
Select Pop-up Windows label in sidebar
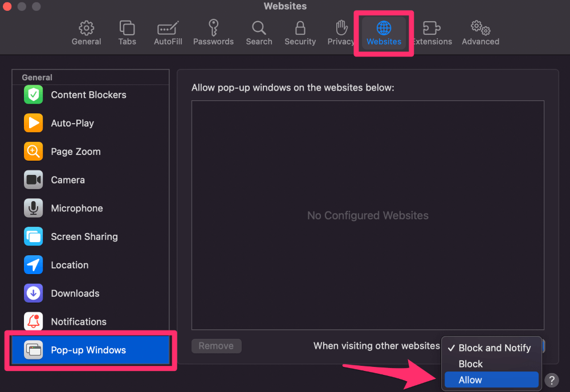coord(88,350)
